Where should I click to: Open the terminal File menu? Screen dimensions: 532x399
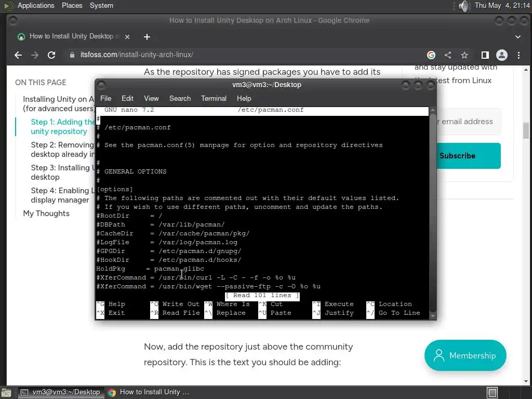pos(105,98)
